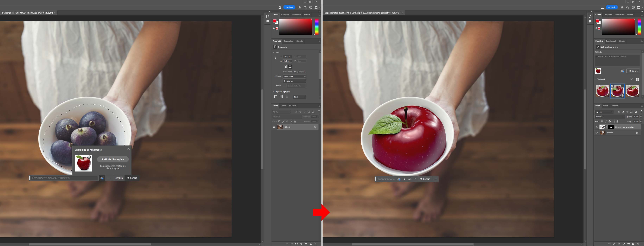644x246 pixels.
Task: Switch to Canali tab in left window
Action: [x=283, y=106]
